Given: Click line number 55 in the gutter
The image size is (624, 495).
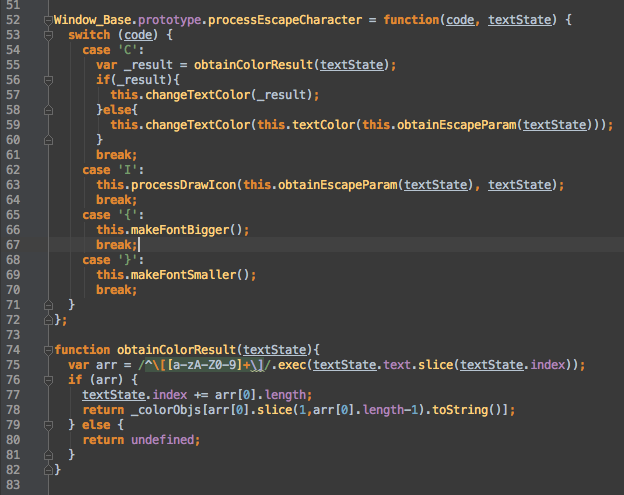Looking at the screenshot, I should pos(13,65).
